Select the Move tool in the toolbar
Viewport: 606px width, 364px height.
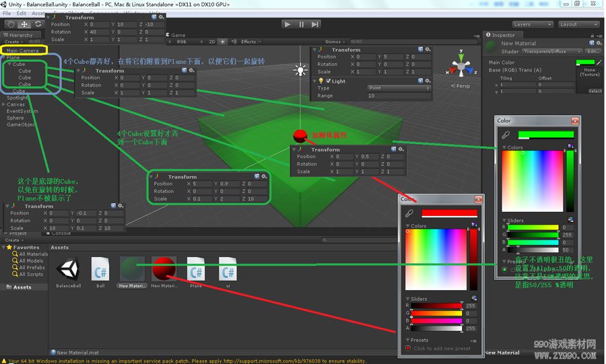point(24,24)
